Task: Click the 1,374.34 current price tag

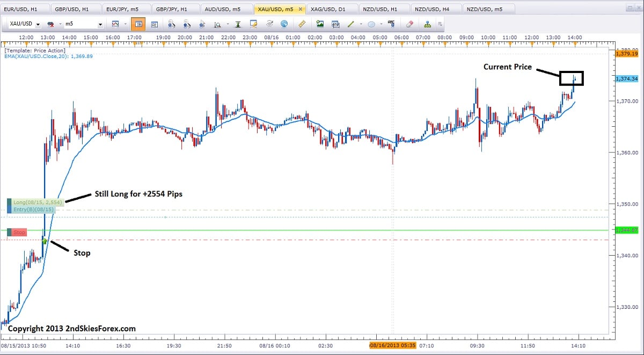Action: tap(627, 78)
